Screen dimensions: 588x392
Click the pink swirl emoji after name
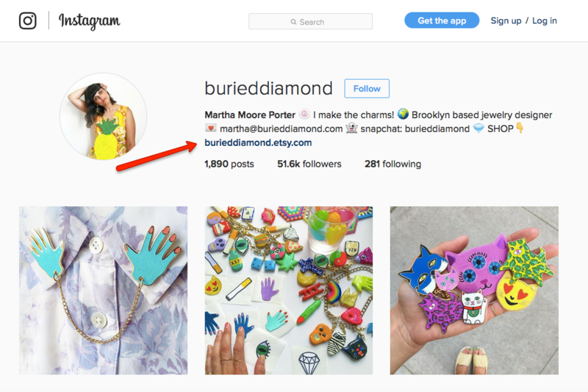304,114
